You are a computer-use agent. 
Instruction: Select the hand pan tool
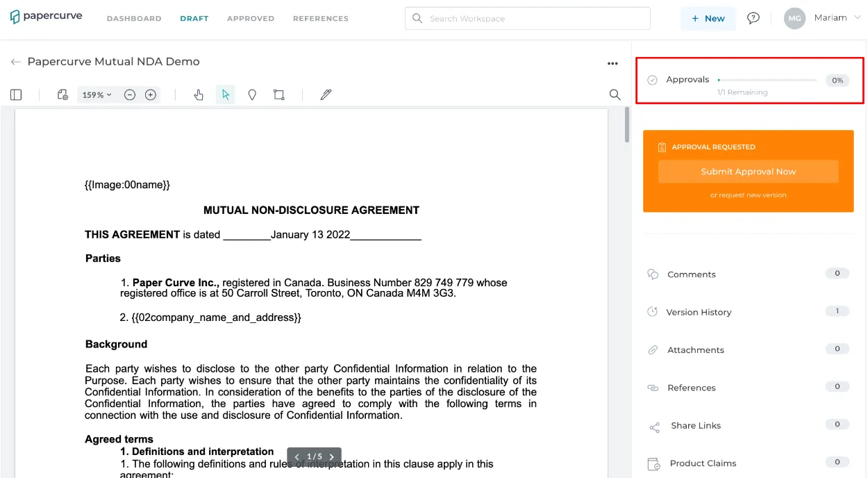click(199, 94)
